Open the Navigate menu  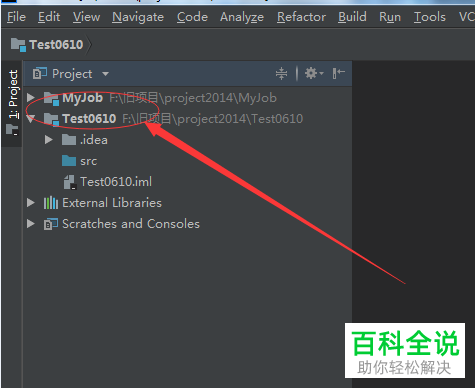[x=138, y=17]
